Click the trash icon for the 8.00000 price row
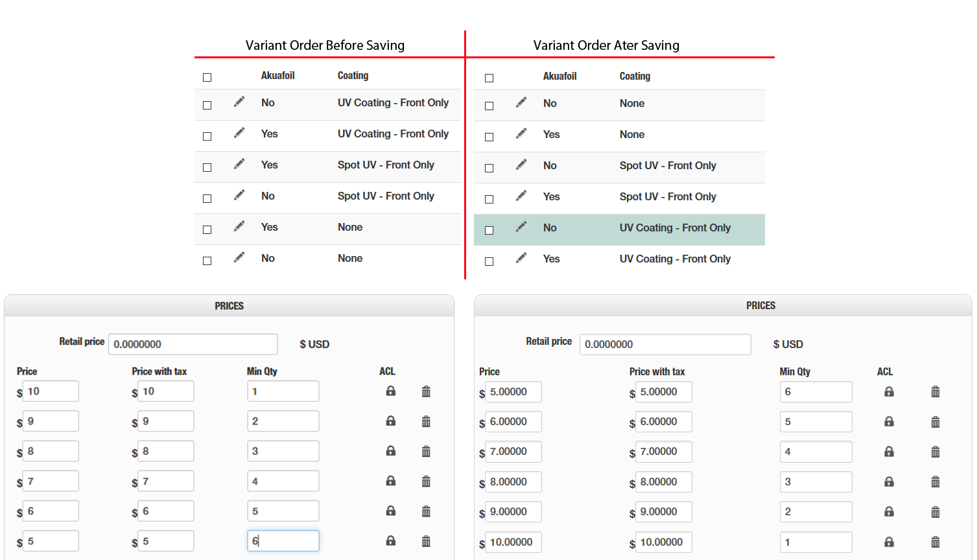 [935, 482]
